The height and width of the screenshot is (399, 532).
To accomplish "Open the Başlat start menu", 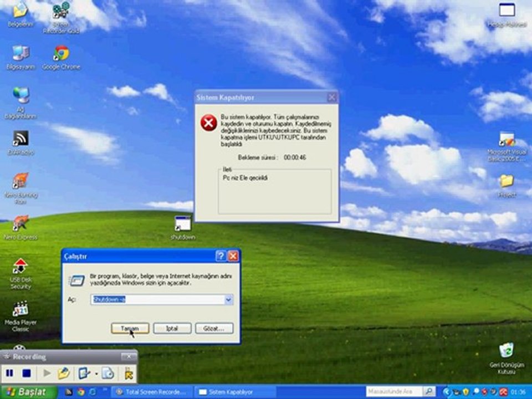I will (x=28, y=392).
